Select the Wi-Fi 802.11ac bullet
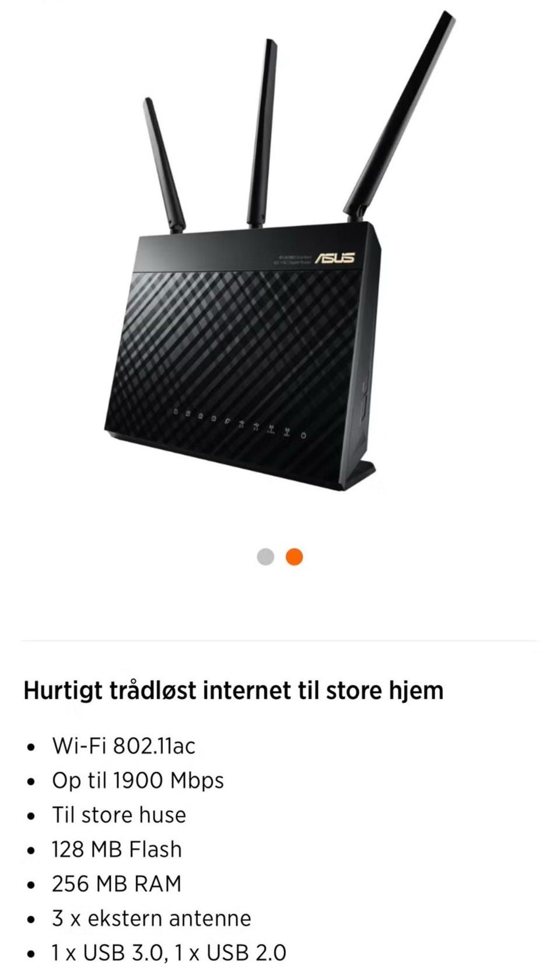This screenshot has height=969, width=560. pyautogui.click(x=124, y=745)
